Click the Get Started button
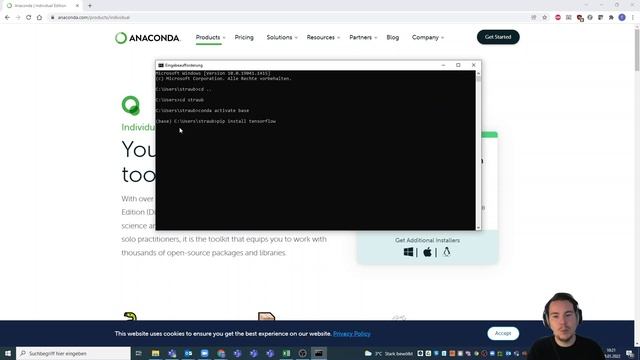The image size is (640, 360). click(x=498, y=37)
